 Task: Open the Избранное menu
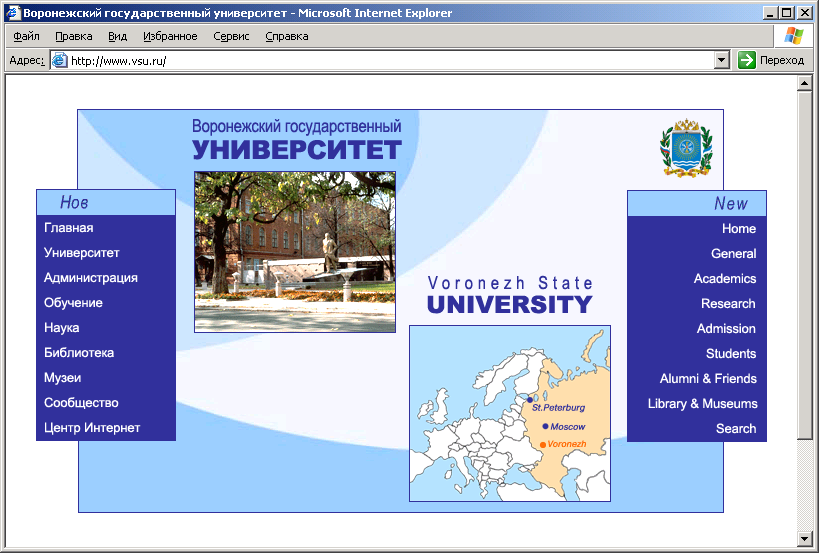170,36
